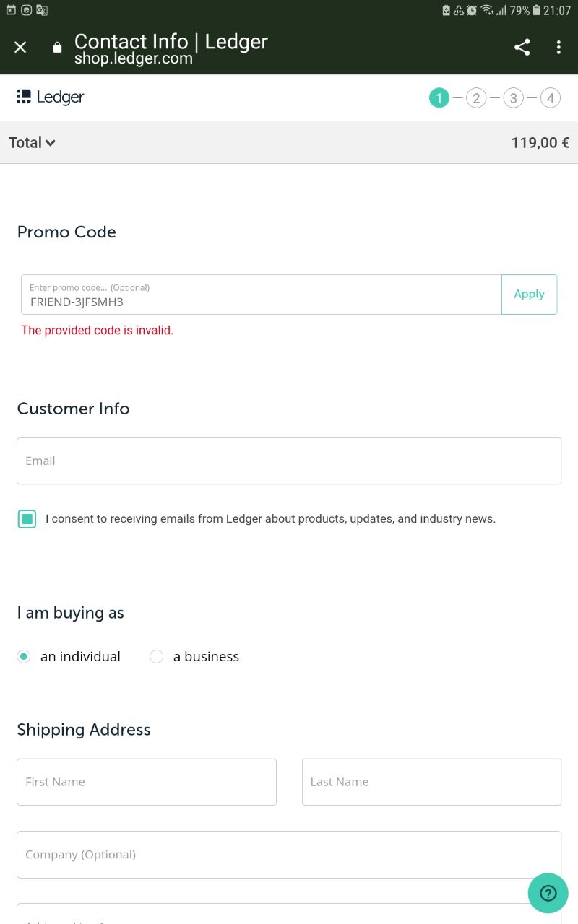Tap the calendar notification icon in status bar

tap(11, 10)
